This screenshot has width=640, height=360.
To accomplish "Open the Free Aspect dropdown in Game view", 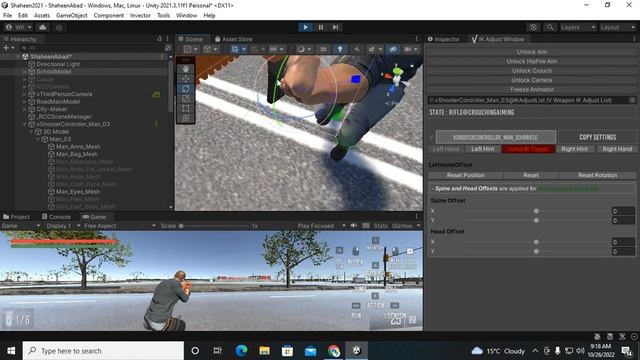I will coord(120,226).
